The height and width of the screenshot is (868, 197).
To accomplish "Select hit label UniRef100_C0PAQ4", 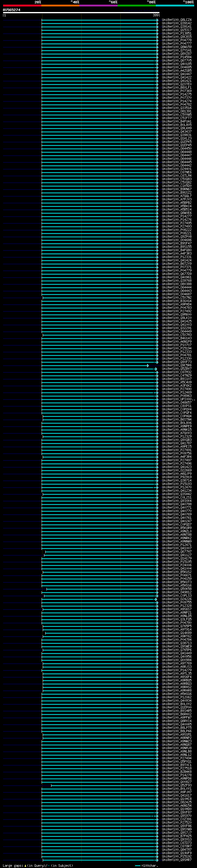I will click(177, 416).
